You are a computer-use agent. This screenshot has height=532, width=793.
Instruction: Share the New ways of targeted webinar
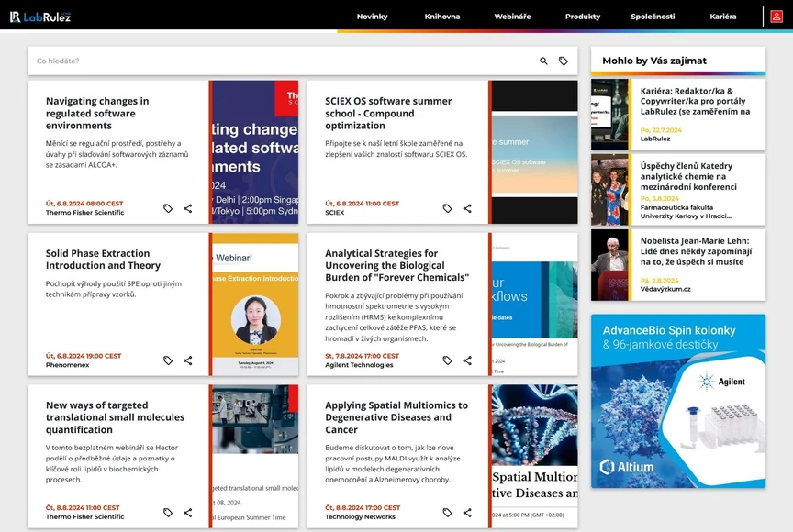[187, 513]
